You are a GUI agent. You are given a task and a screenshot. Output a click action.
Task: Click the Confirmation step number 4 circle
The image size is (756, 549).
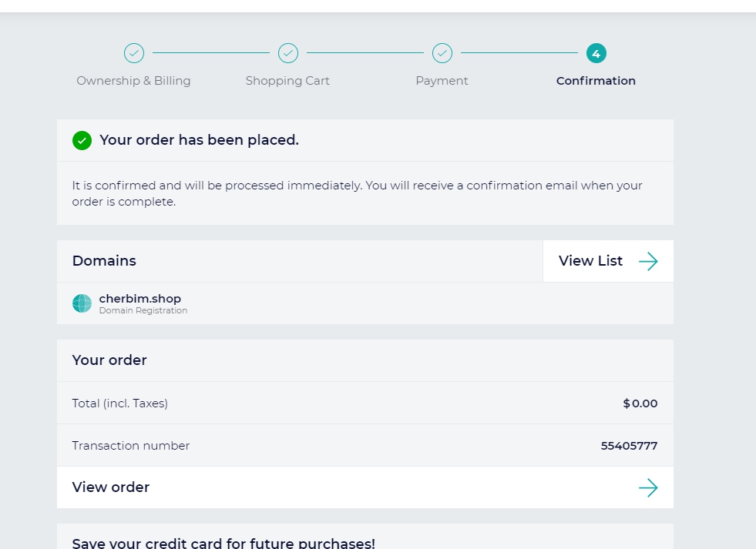click(x=596, y=53)
